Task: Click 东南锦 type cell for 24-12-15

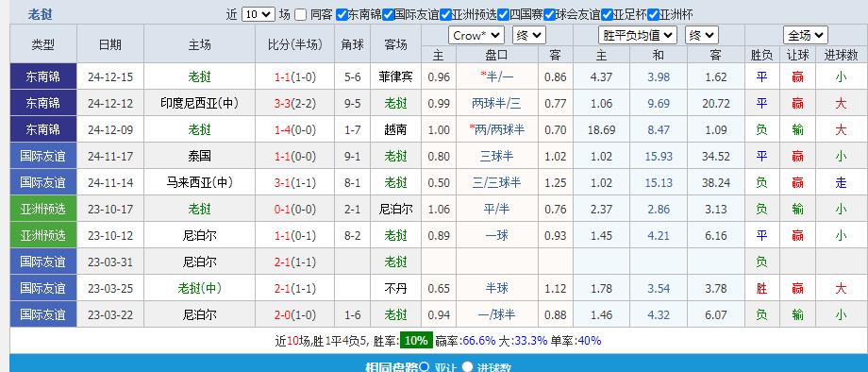Action: [43, 76]
